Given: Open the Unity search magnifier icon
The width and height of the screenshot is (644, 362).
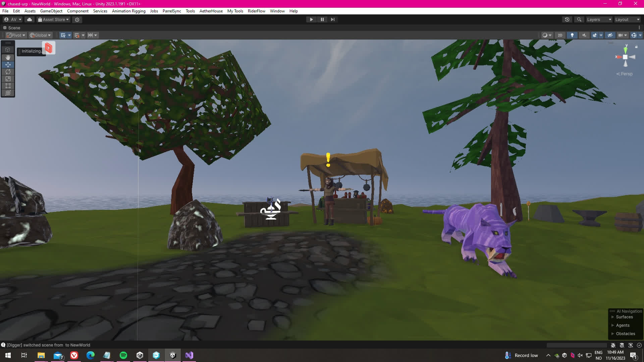Looking at the screenshot, I should coord(579,19).
